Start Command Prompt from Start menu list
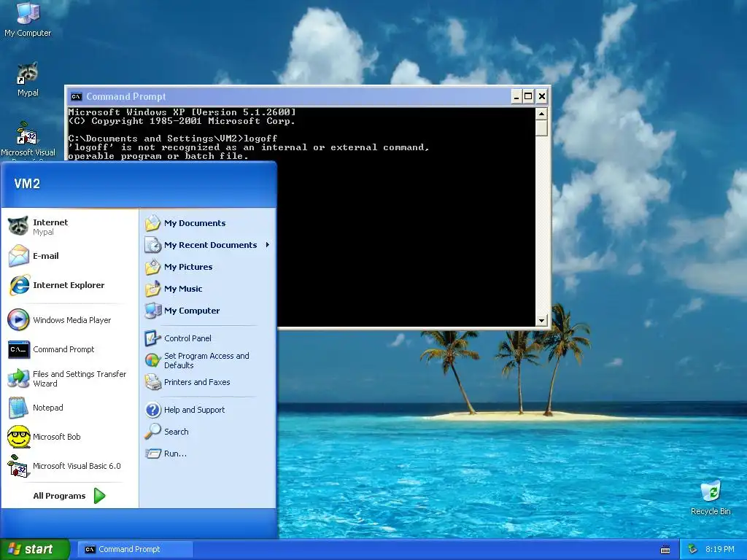Viewport: 747px width, 560px height. click(63, 349)
